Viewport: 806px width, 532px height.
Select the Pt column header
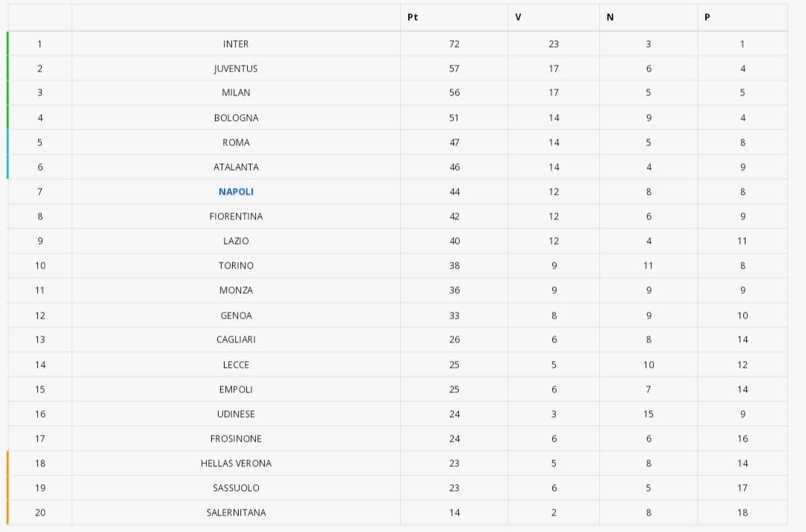(412, 17)
